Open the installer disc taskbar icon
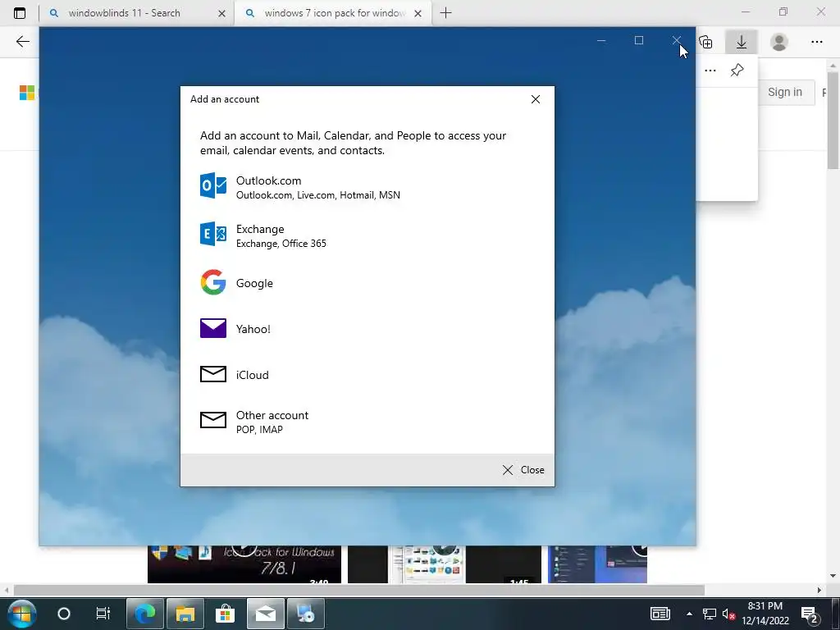 tap(306, 614)
